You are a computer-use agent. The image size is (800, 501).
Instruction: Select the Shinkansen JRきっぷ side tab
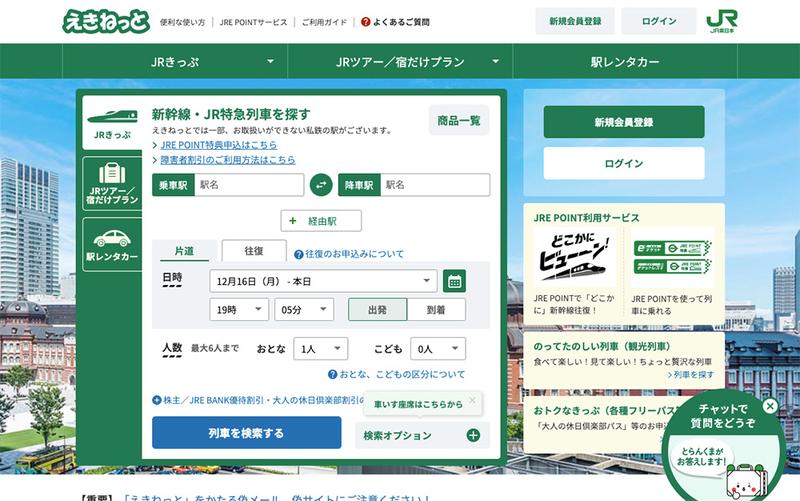(x=112, y=122)
